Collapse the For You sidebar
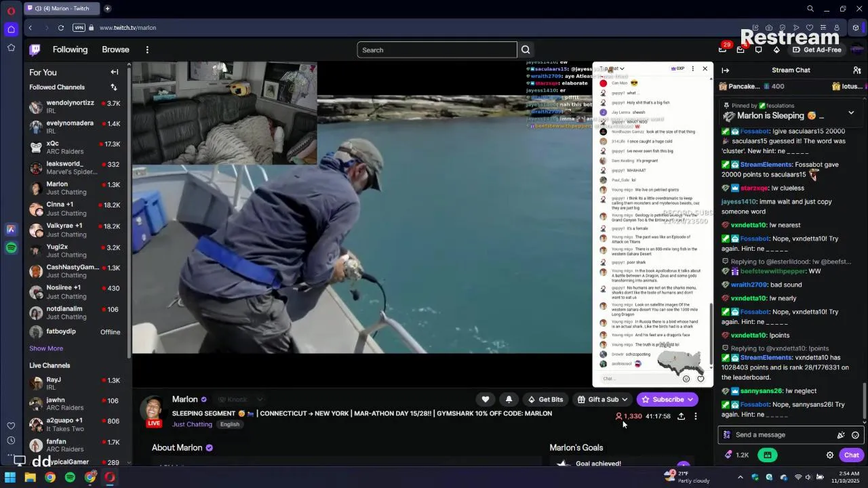The width and height of the screenshot is (868, 488). (x=115, y=72)
